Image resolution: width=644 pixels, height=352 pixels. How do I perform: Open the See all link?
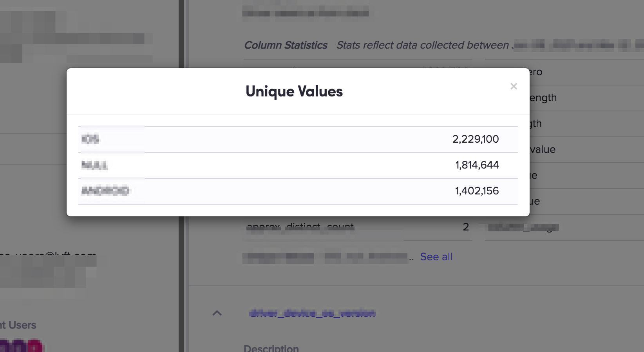click(436, 257)
